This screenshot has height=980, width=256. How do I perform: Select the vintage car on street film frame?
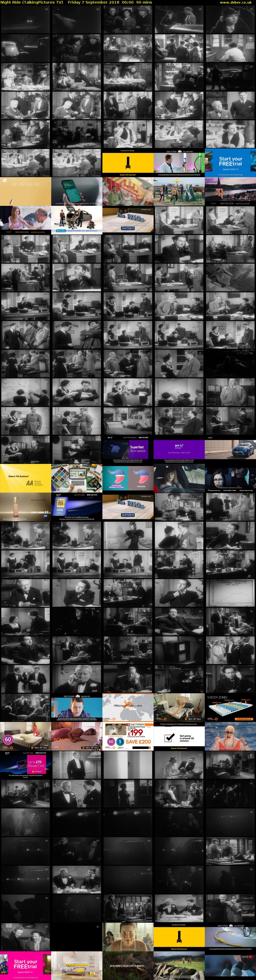(x=128, y=421)
